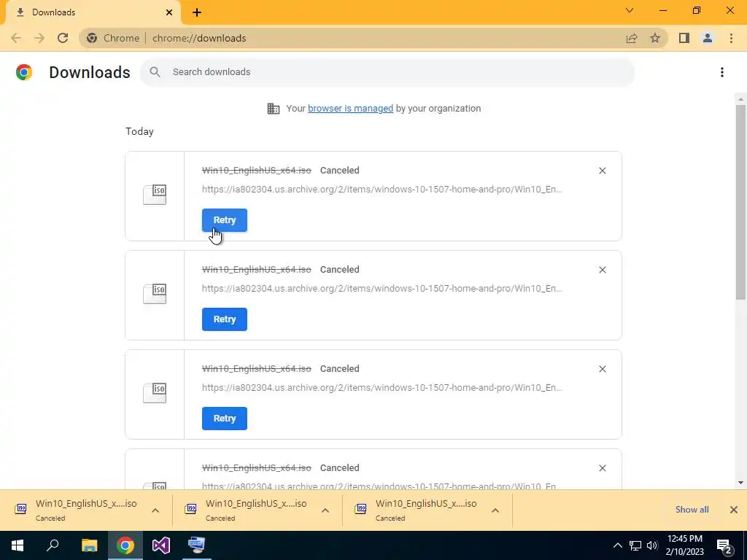
Task: Click the Chrome forward arrow
Action: (x=39, y=38)
